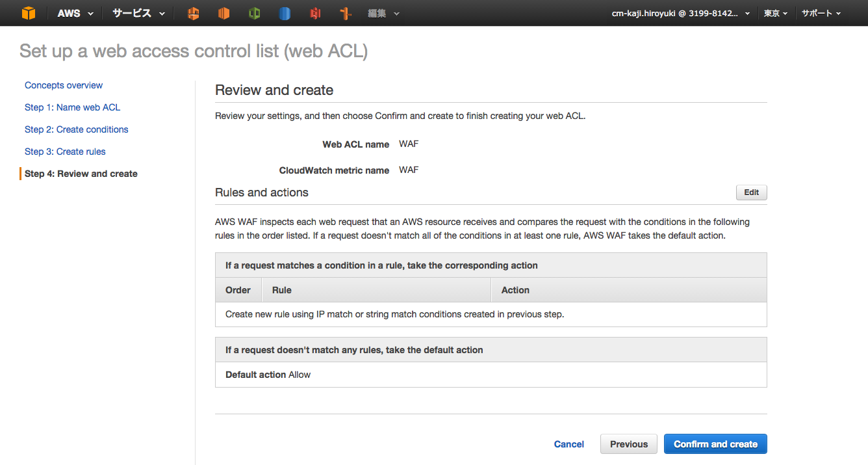
Task: Open the cm-kaji.hiroyuki account dropdown
Action: pyautogui.click(x=681, y=13)
